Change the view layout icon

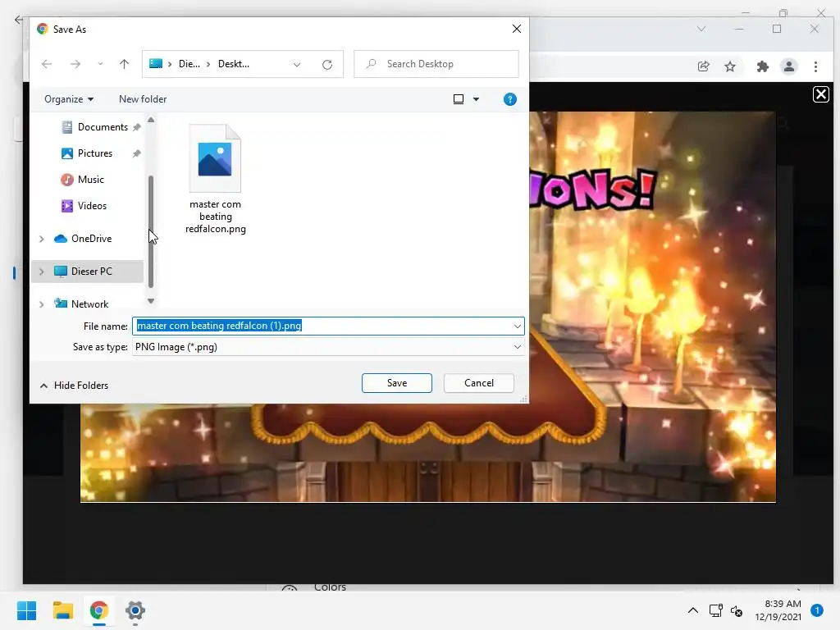(x=459, y=99)
